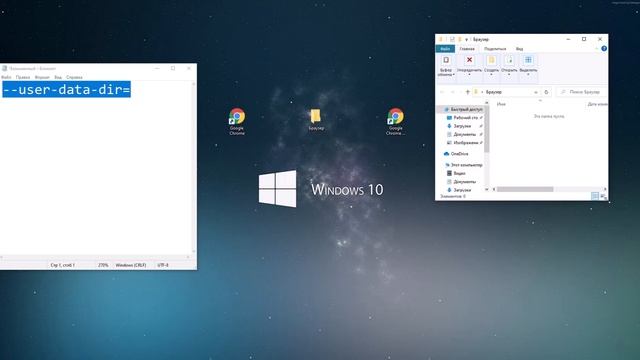
Task: Open the Открыть ribbon group
Action: tap(509, 66)
